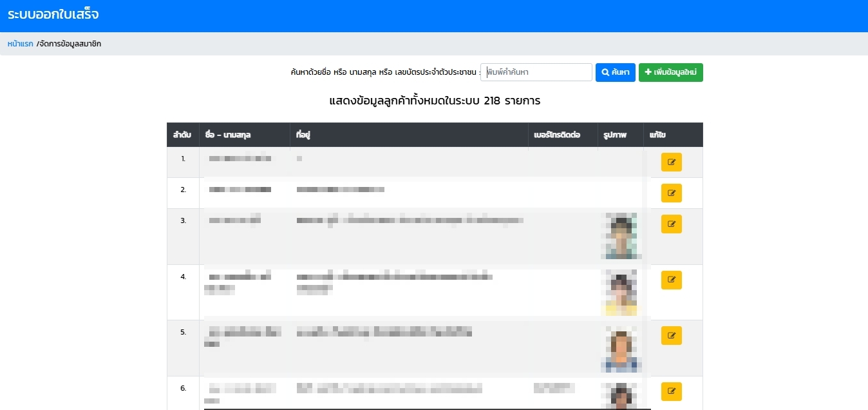Click the รูปภาพ column header

coord(615,135)
